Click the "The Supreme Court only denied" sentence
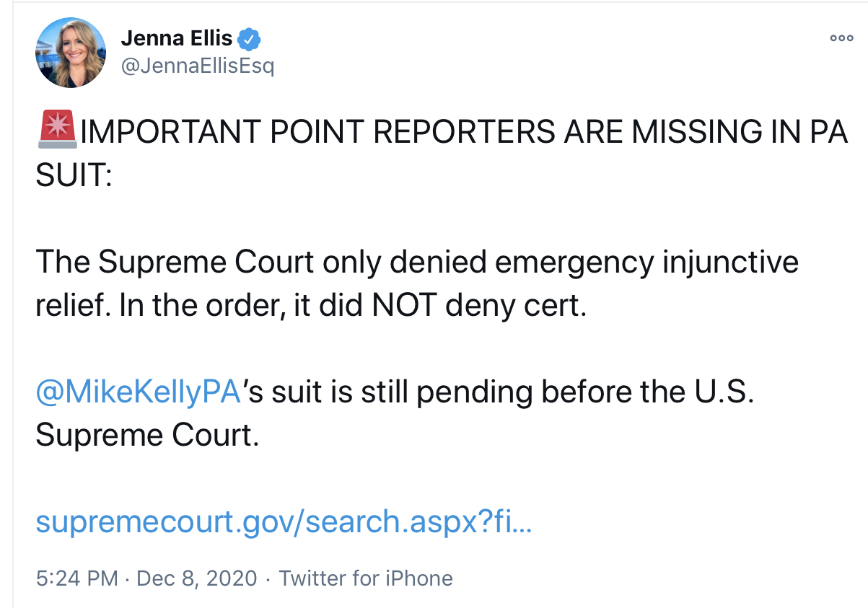 coord(209,262)
